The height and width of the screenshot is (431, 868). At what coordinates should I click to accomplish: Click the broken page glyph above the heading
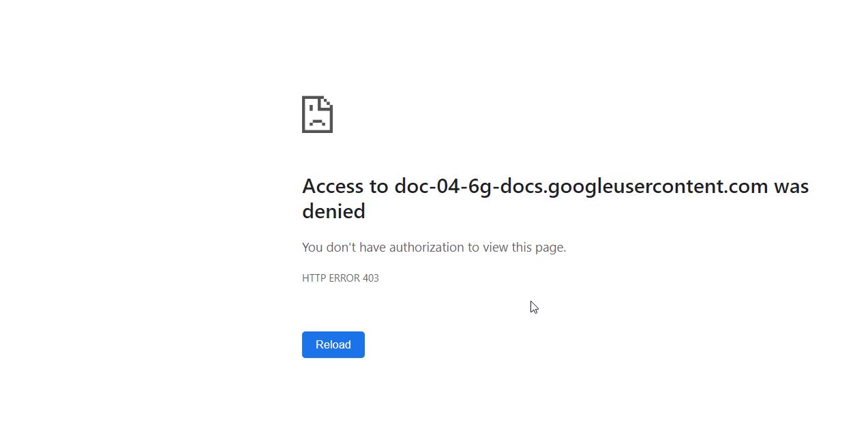click(316, 115)
